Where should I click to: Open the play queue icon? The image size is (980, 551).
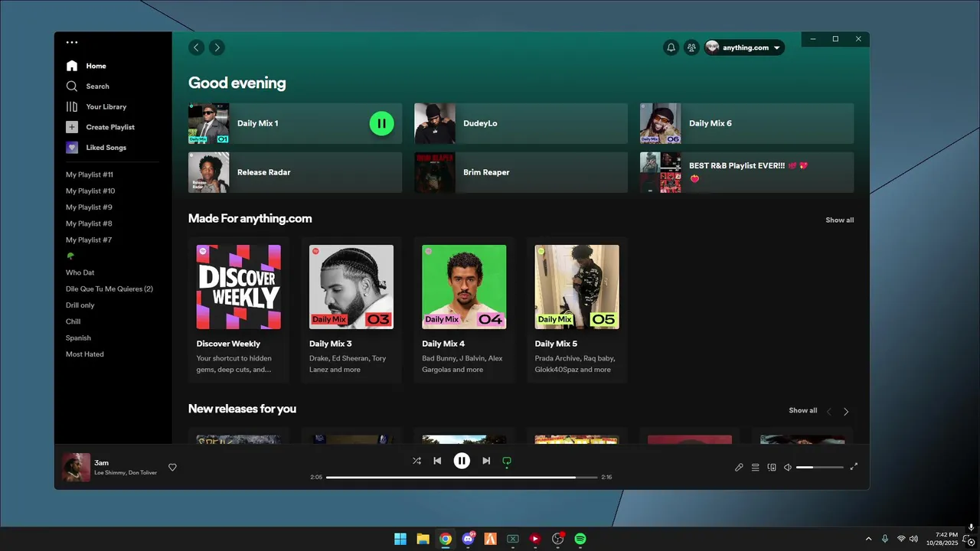(755, 468)
